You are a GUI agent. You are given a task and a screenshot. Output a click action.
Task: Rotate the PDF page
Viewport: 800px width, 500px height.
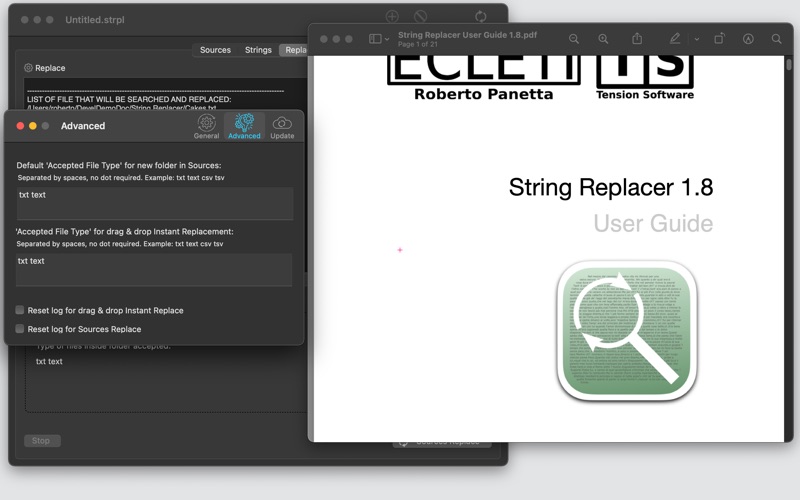pyautogui.click(x=719, y=39)
